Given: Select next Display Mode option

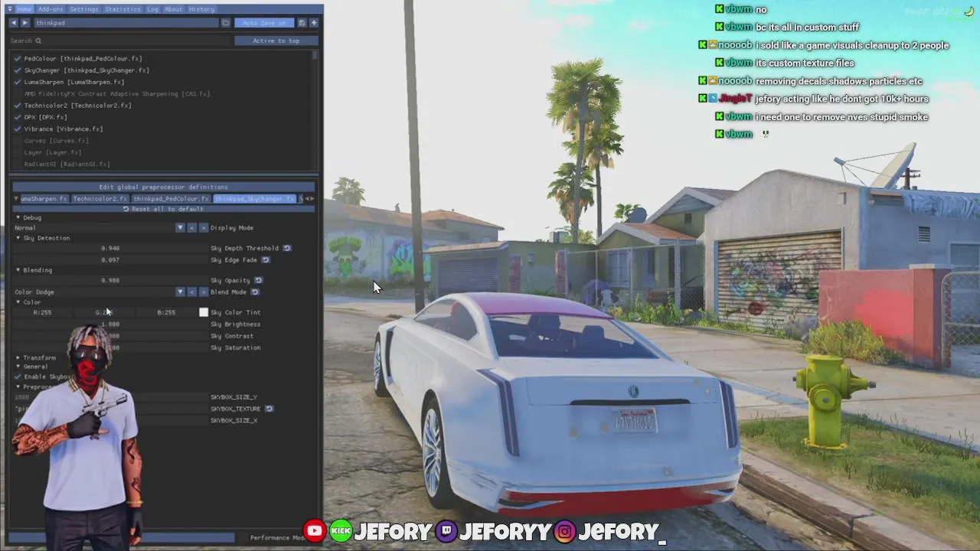Looking at the screenshot, I should tap(203, 228).
